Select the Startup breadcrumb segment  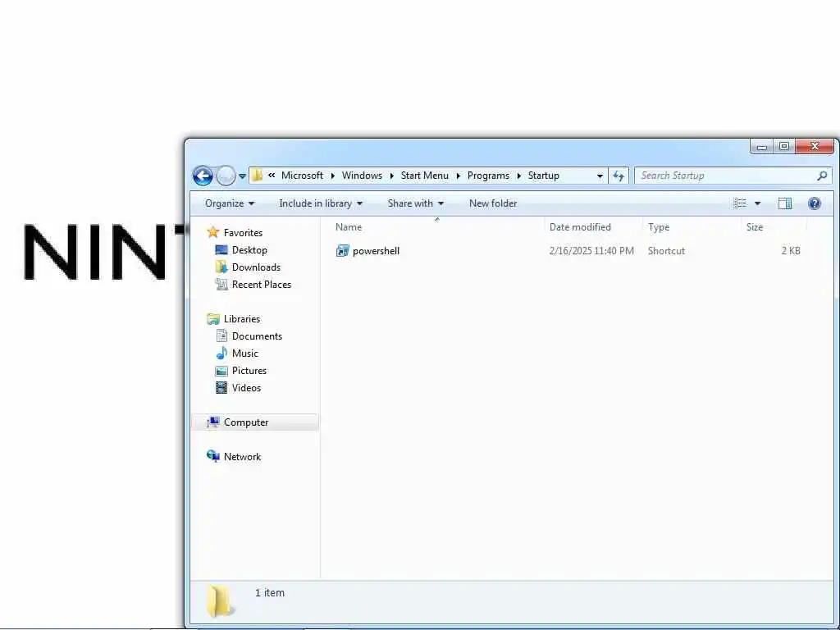544,176
